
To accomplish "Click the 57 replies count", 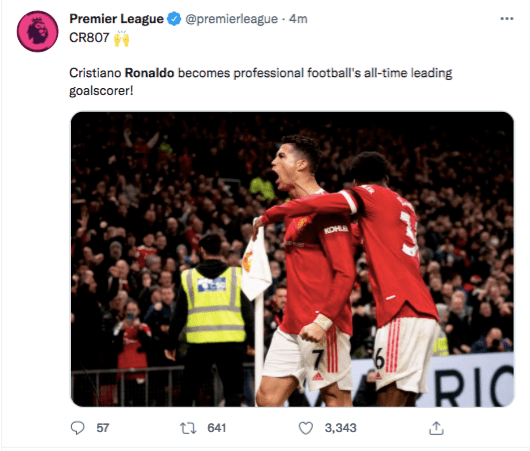I will point(103,428).
